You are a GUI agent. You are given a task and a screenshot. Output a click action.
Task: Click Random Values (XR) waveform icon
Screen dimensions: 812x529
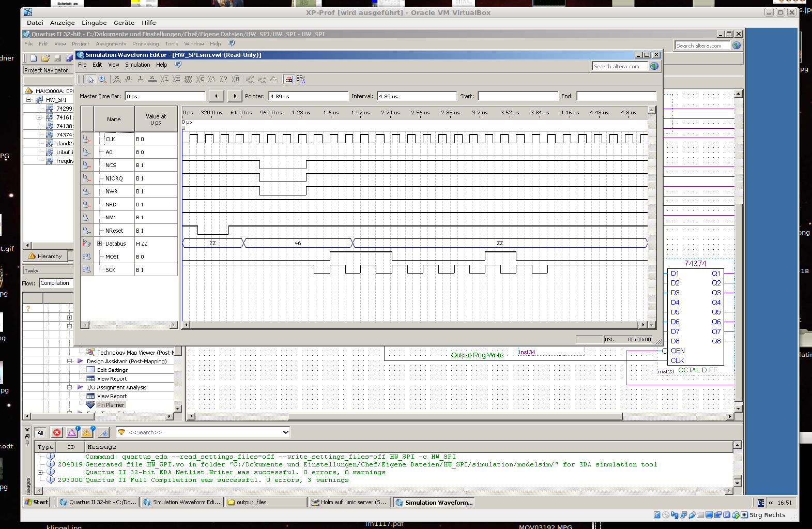(x=236, y=79)
